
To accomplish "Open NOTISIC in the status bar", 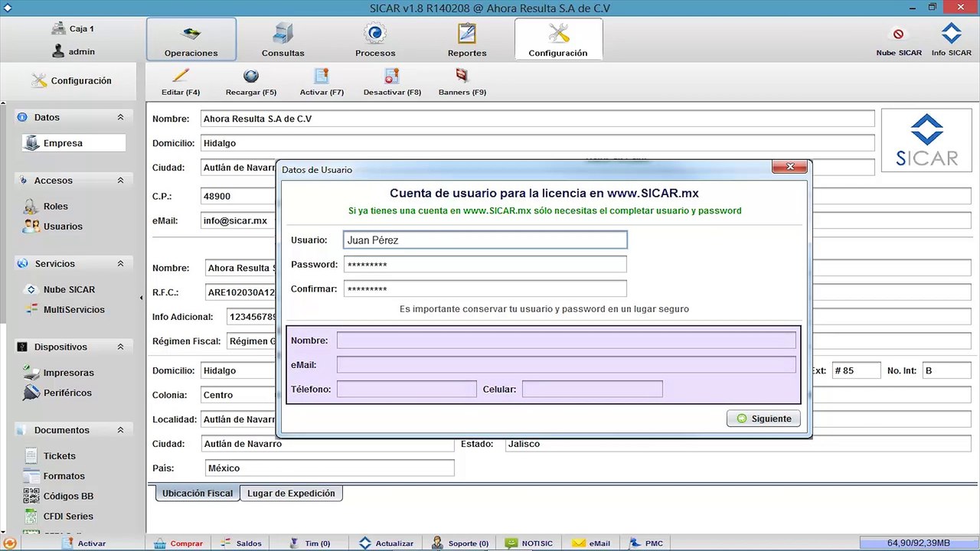I will tap(530, 543).
